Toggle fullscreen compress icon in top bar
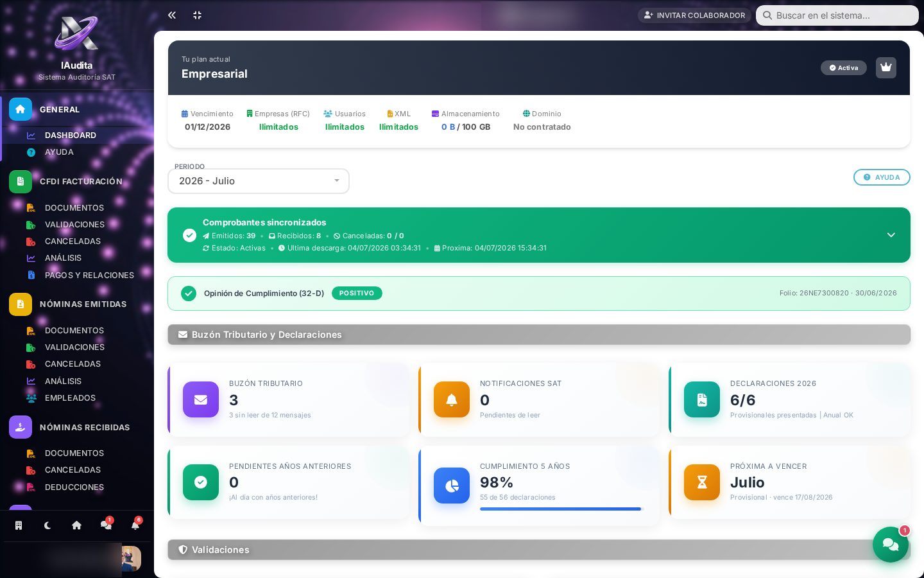 197,15
